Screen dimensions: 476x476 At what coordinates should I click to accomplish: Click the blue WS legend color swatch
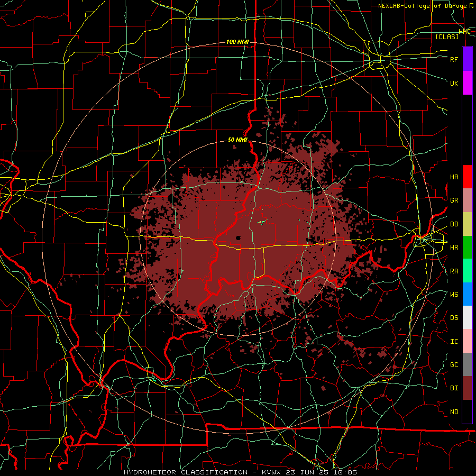tap(467, 294)
